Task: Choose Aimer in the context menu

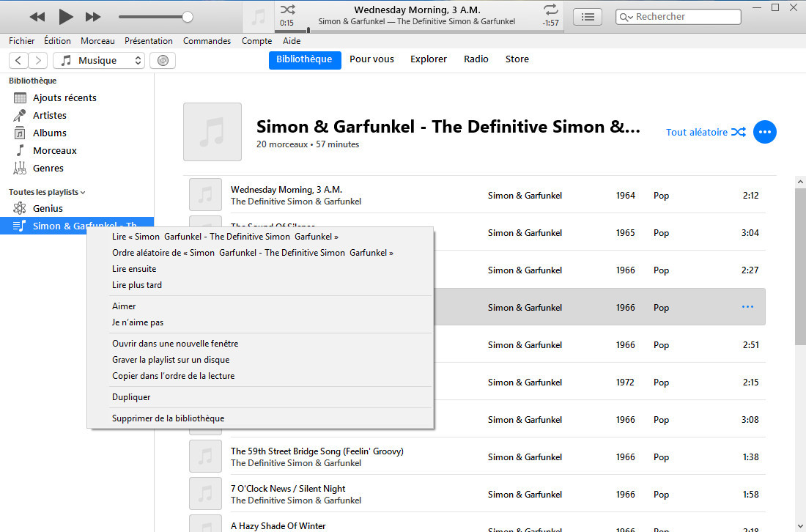Action: tap(261, 306)
